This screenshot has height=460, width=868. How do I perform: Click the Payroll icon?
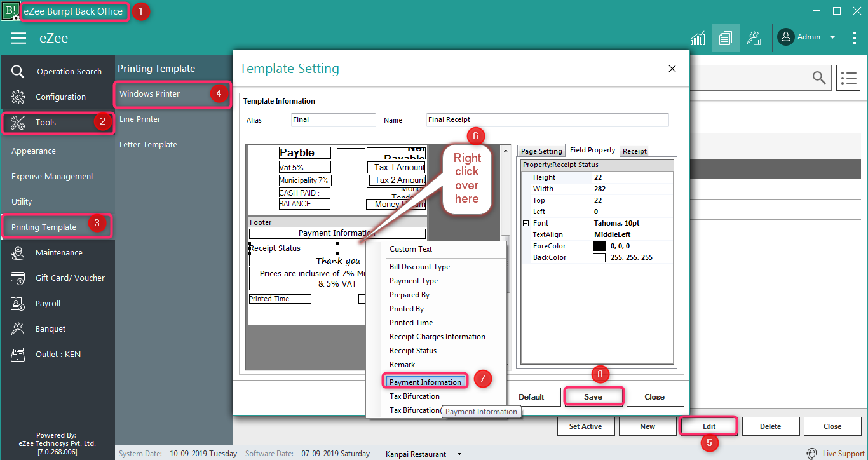tap(18, 303)
